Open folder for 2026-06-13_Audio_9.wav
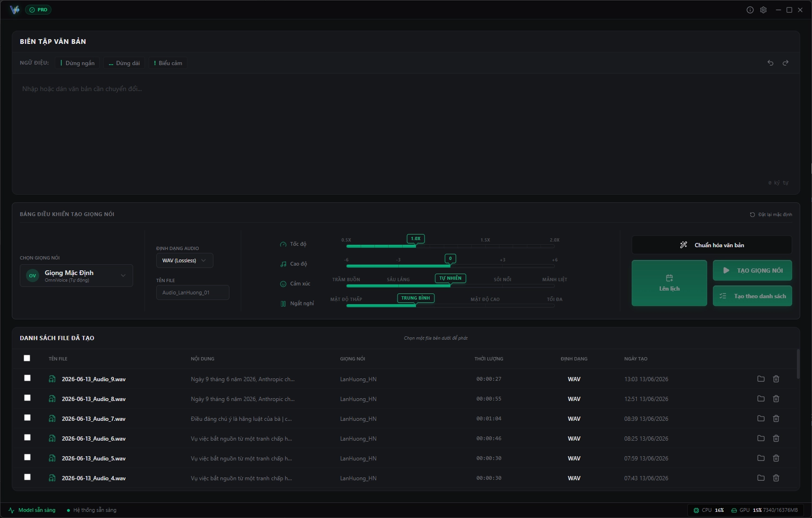This screenshot has width=812, height=518. (761, 379)
